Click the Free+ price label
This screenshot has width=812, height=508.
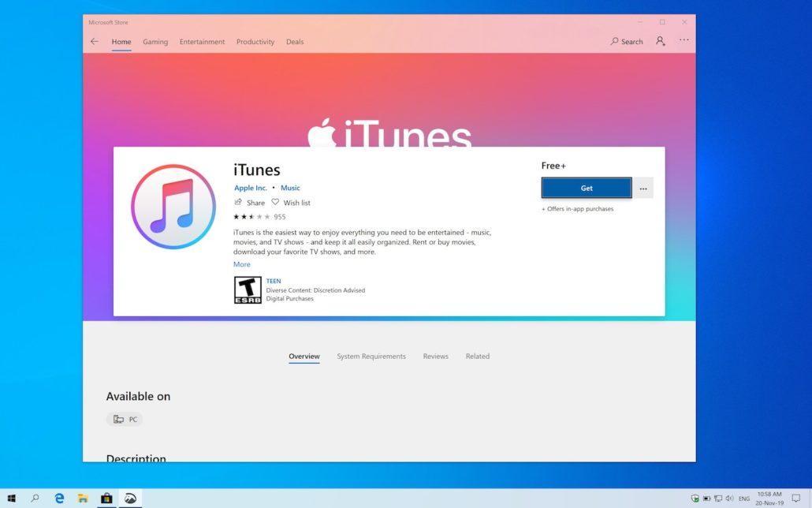[x=553, y=166]
